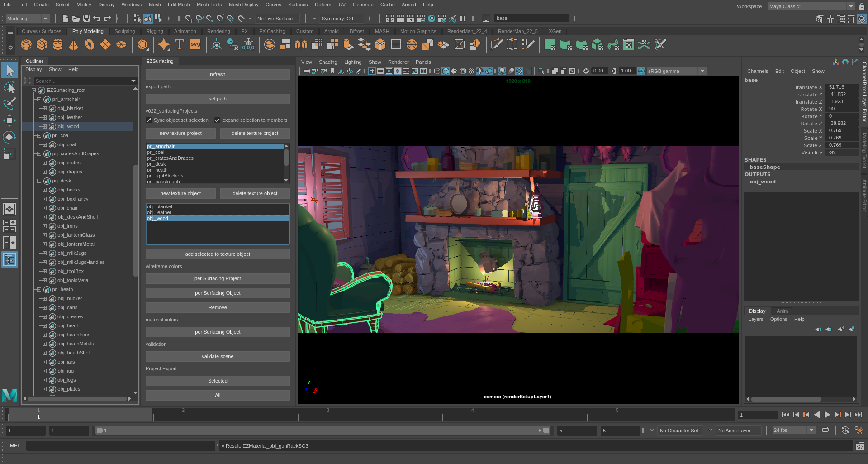Screen dimensions: 868x464
Task: Select the Move tool in toolbox
Action: click(9, 120)
